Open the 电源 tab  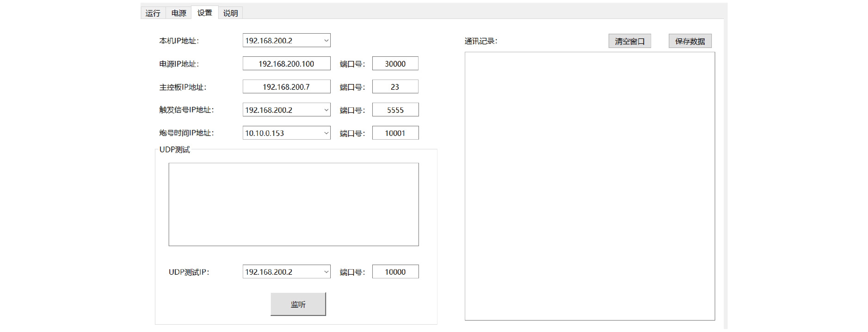pyautogui.click(x=178, y=13)
